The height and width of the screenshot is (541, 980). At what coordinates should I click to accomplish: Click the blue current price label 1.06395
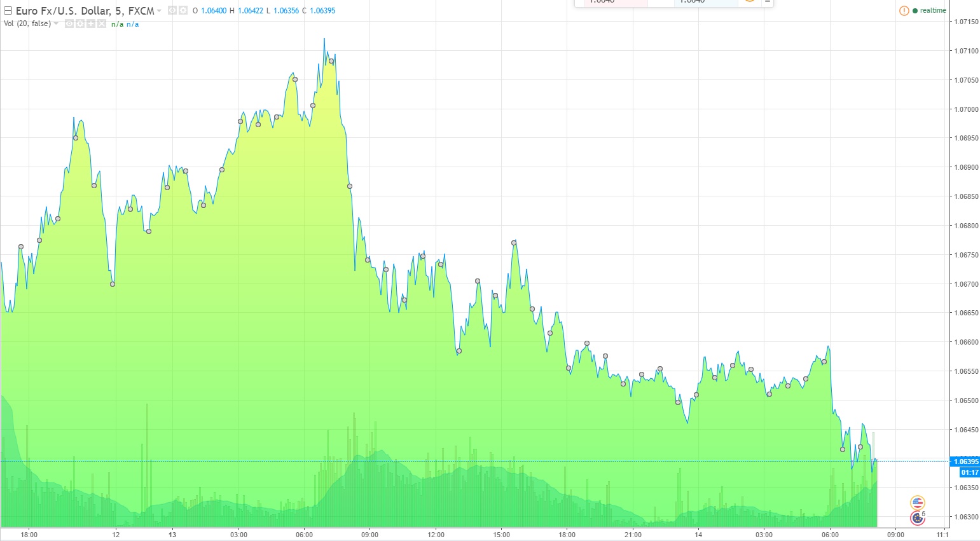[965, 462]
